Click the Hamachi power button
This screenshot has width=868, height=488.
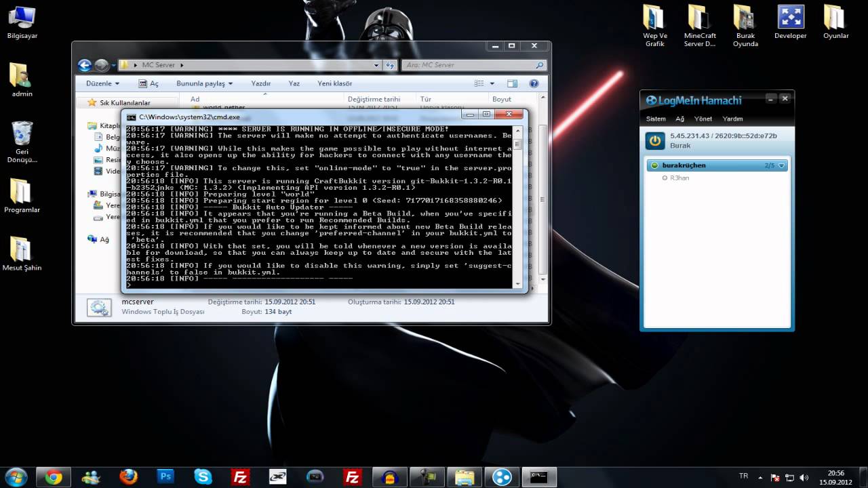[x=654, y=140]
